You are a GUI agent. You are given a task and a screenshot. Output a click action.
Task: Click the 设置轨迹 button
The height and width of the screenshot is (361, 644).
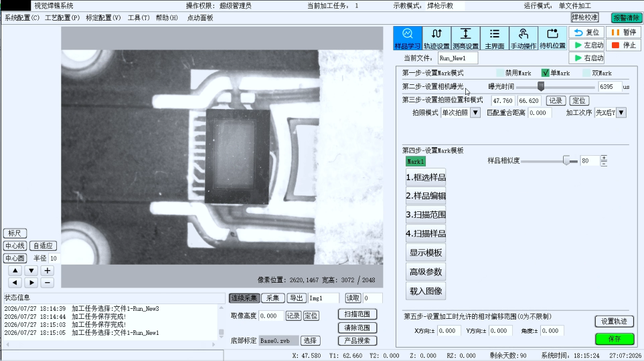click(x=614, y=322)
